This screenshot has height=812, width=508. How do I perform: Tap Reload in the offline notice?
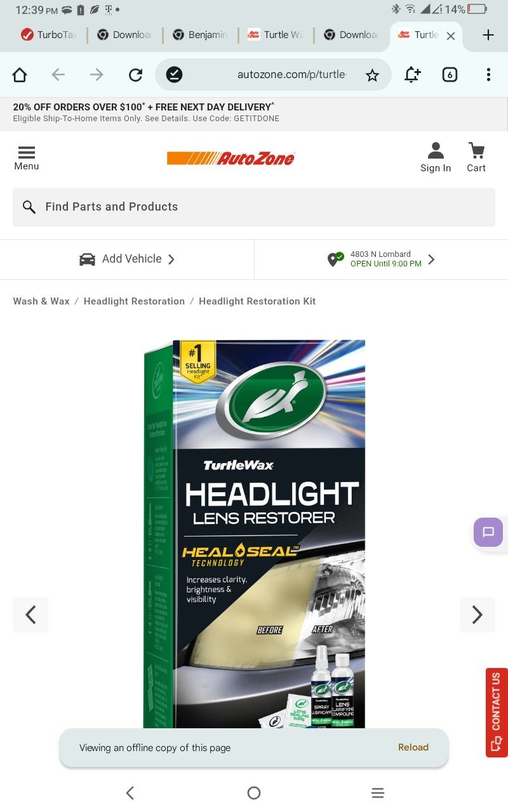point(413,747)
